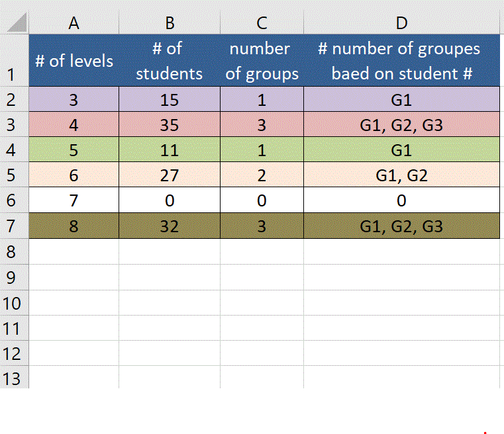Select students cell showing 0 in row 6
The height and width of the screenshot is (434, 504).
[x=170, y=200]
